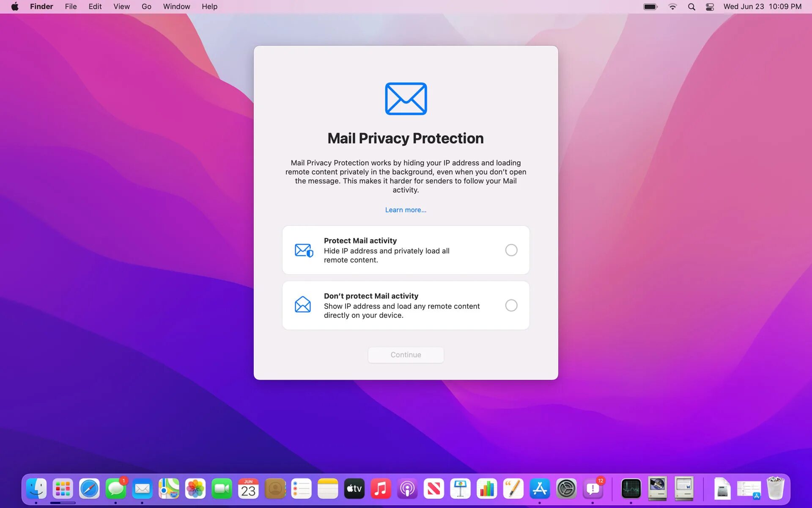Show battery status menu

[x=650, y=7]
